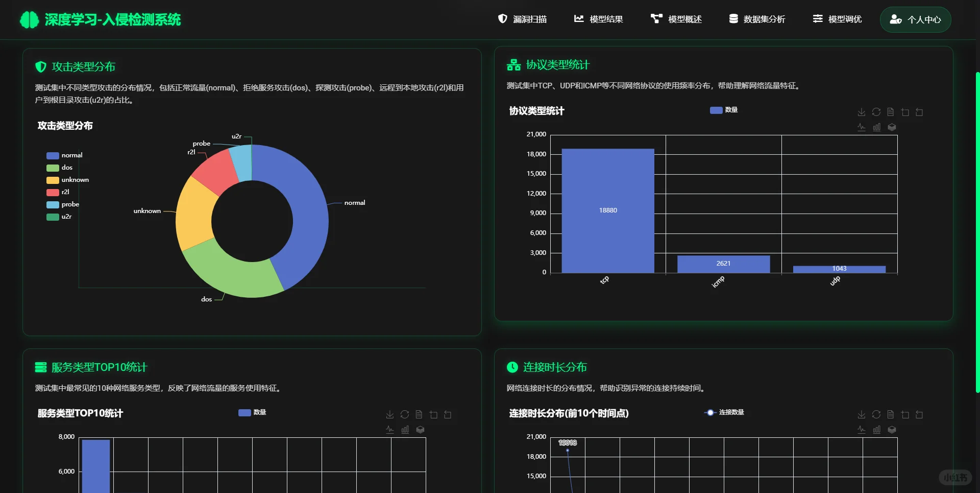Switch 连接时长分布 chart to bar type
The width and height of the screenshot is (980, 493).
[x=876, y=430]
